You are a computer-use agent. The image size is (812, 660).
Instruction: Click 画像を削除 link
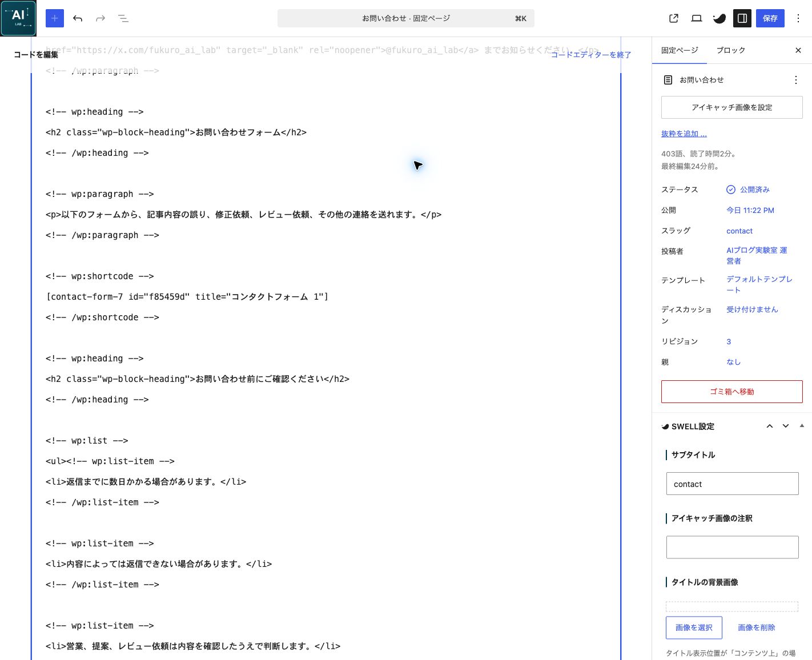[x=757, y=627]
